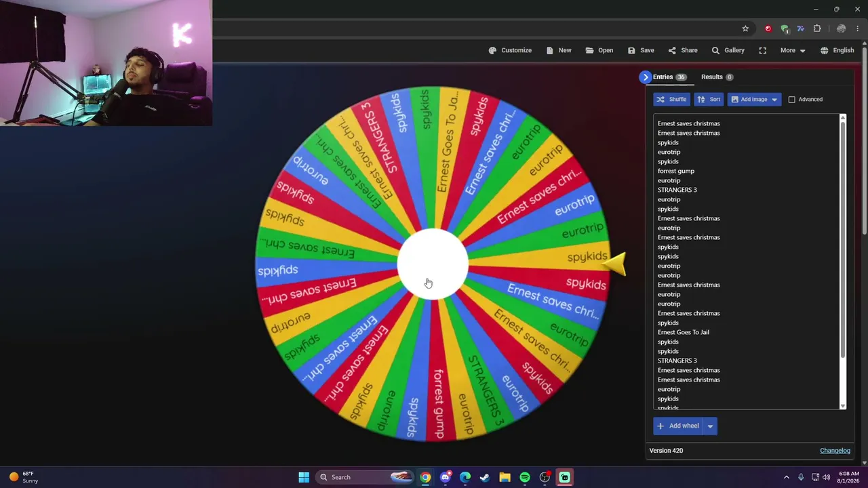The image size is (868, 488).
Task: Expand the Add wheel dropdown arrow
Action: coord(710,426)
